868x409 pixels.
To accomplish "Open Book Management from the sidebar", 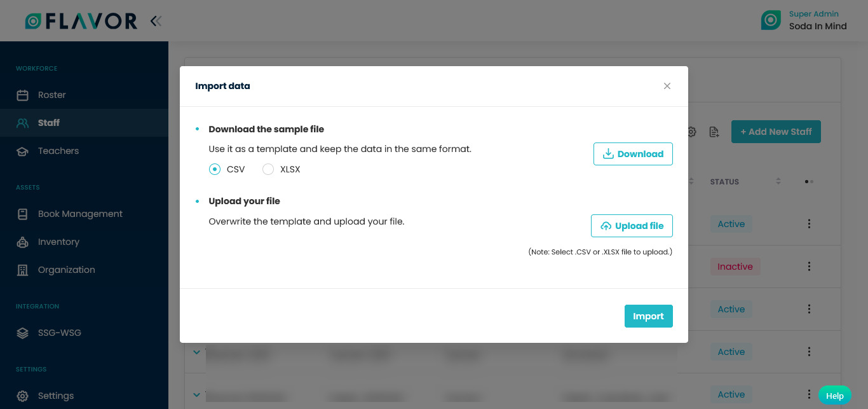I will point(22,214).
